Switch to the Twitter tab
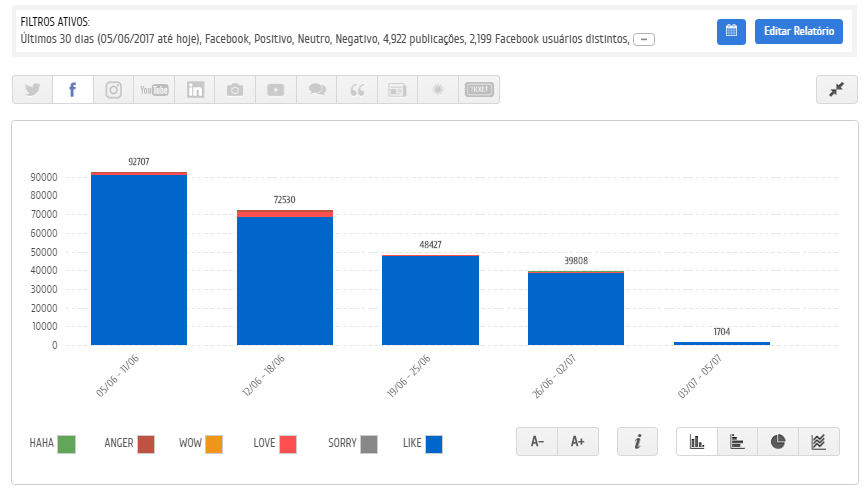 [33, 90]
